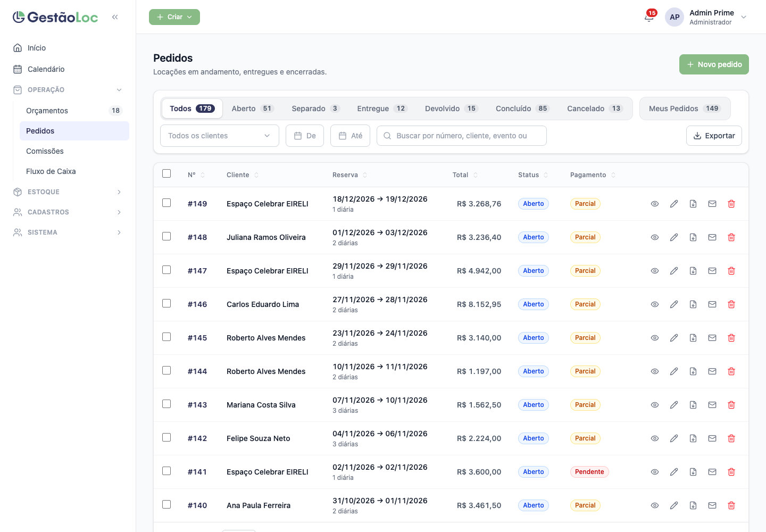Open the Concluído tab
The image size is (766, 532).
click(x=522, y=109)
